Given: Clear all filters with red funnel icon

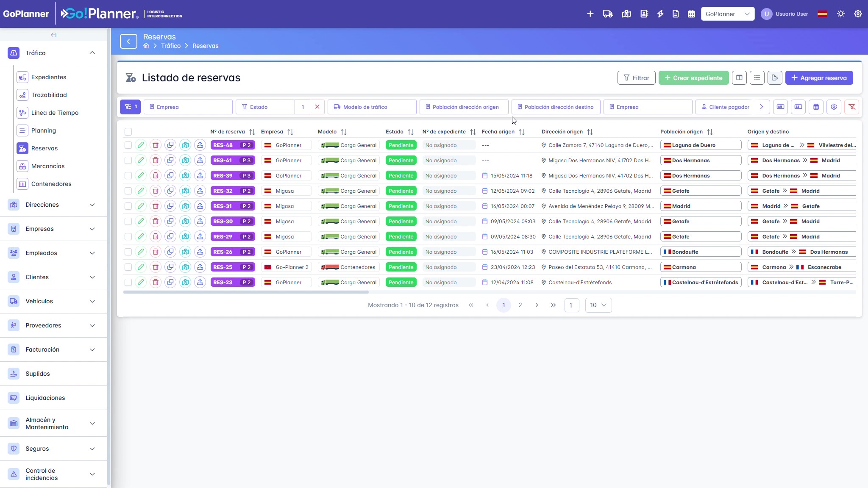Looking at the screenshot, I should coord(851,107).
